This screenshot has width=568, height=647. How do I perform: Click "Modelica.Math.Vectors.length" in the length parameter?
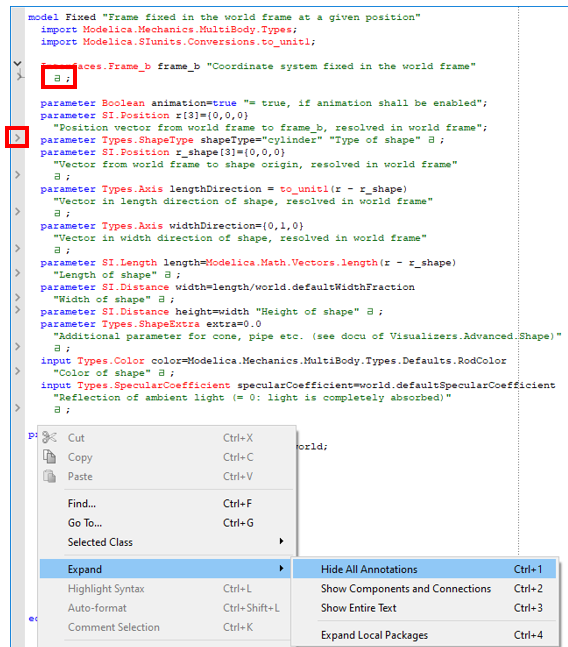[x=292, y=262]
